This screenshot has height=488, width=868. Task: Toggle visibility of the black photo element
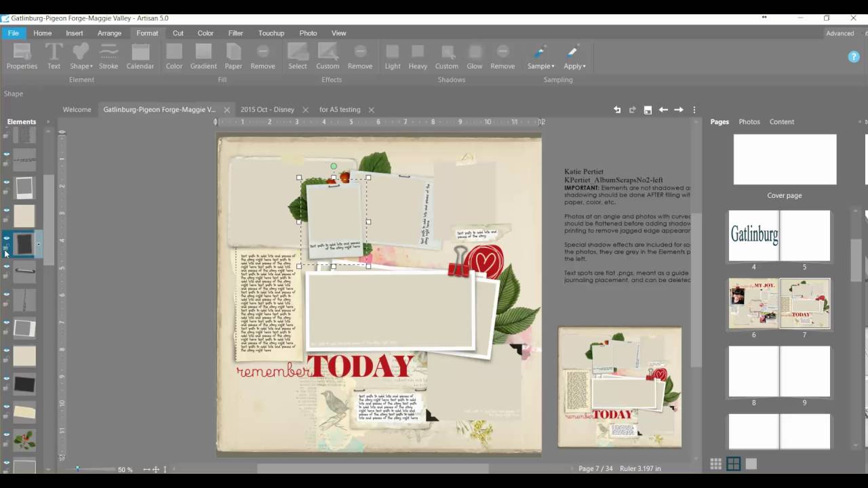(6, 378)
